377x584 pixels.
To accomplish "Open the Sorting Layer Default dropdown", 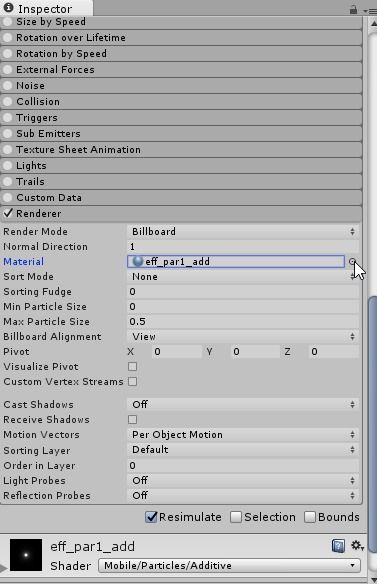I will tap(243, 450).
